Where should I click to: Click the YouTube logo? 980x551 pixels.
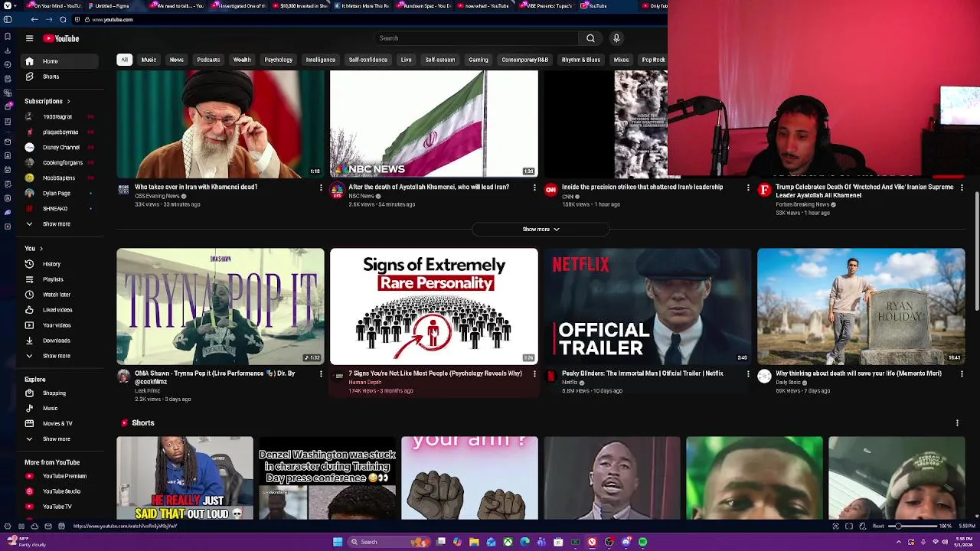(61, 38)
